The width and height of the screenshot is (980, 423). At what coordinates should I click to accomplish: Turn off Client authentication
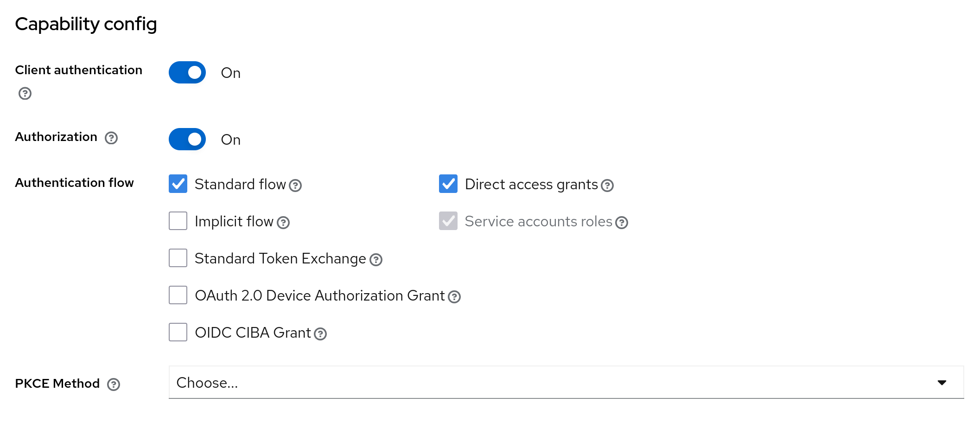(187, 72)
